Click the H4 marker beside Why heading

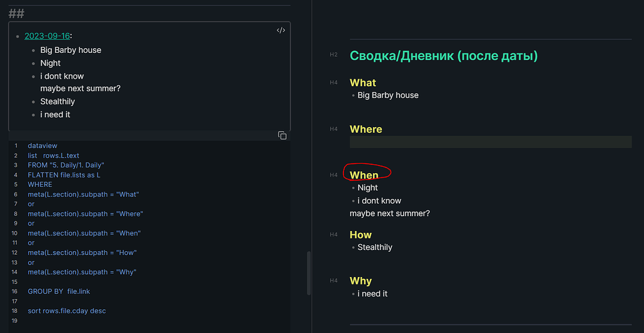pos(333,281)
